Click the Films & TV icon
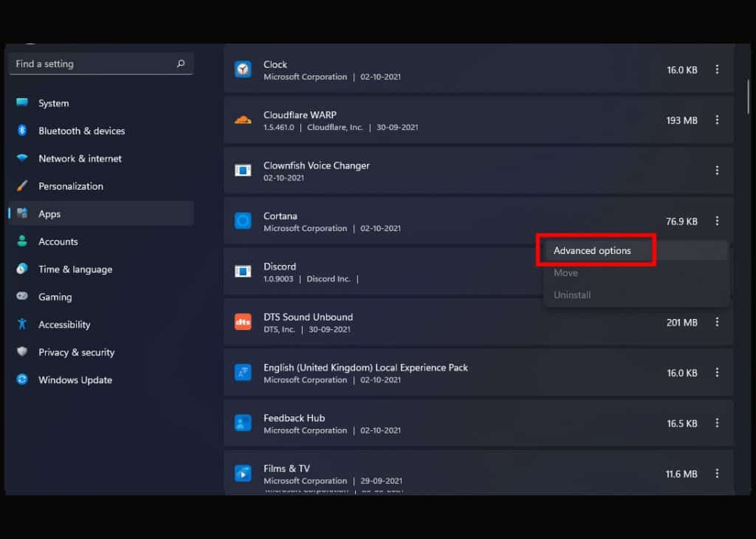 coord(242,473)
